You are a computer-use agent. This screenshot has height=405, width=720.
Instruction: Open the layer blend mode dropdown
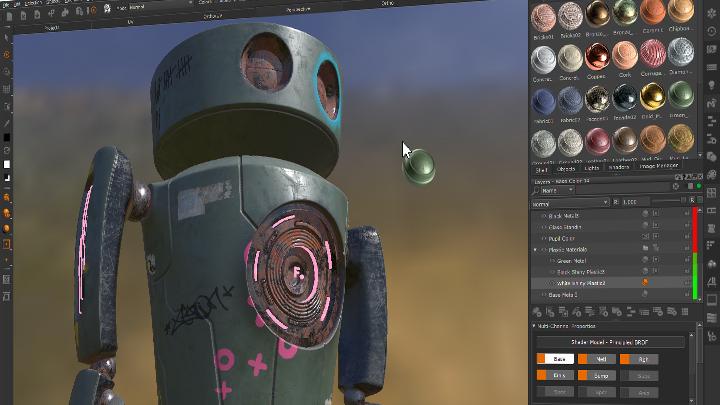tap(570, 201)
